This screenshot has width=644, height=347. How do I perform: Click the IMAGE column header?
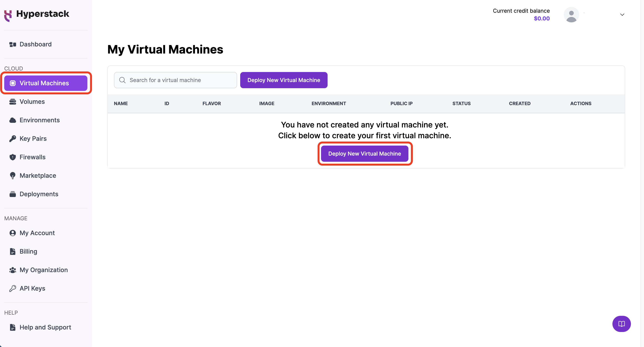267,104
